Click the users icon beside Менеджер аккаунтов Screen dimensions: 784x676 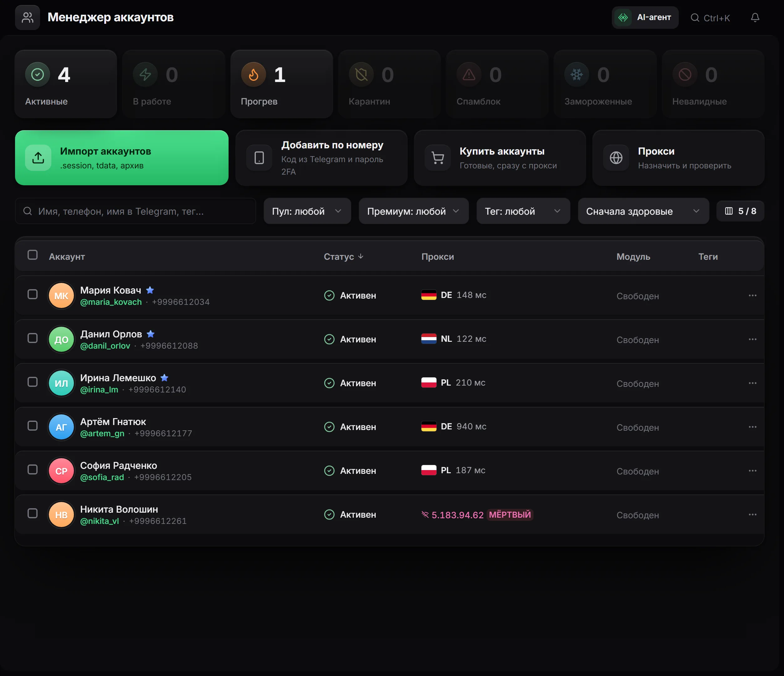28,18
